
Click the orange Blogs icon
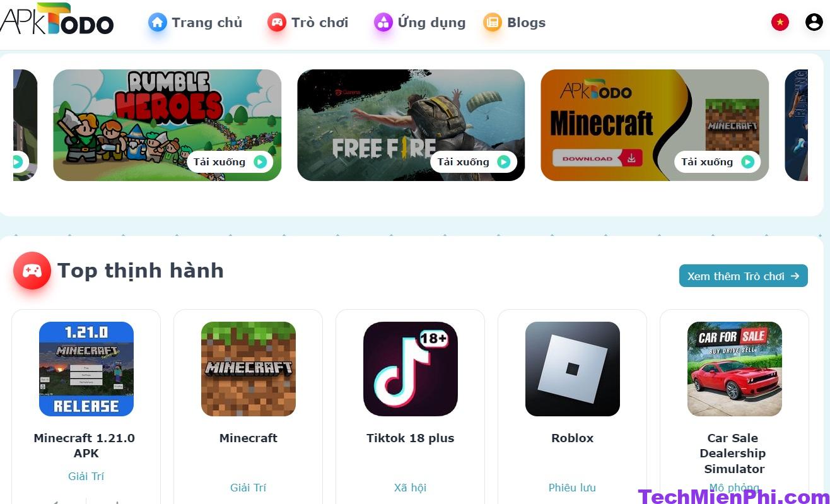coord(492,23)
